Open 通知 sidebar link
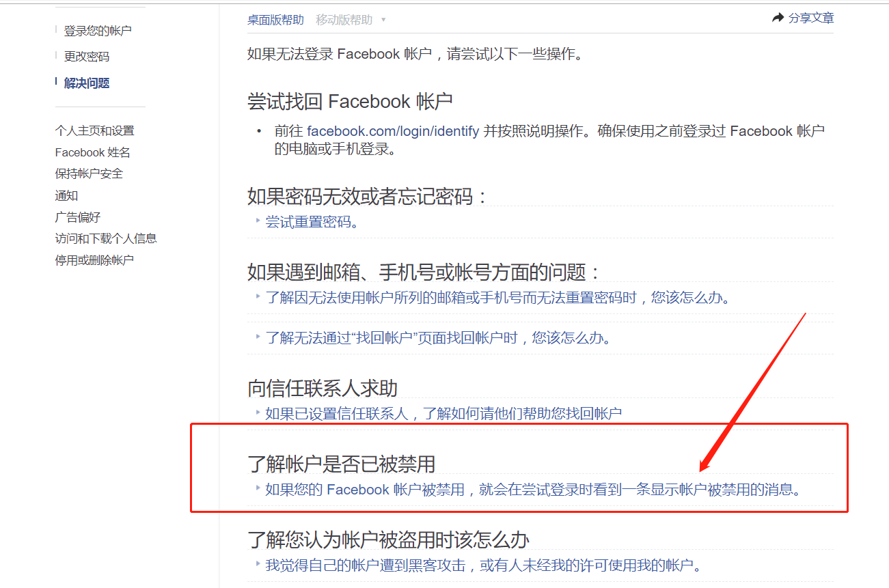The height and width of the screenshot is (588, 889). coord(67,195)
